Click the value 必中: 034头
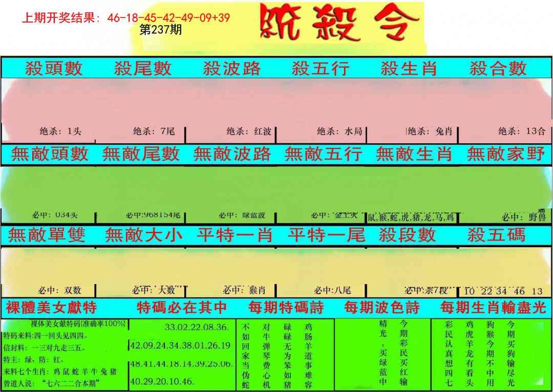The image size is (553, 392). tap(55, 215)
